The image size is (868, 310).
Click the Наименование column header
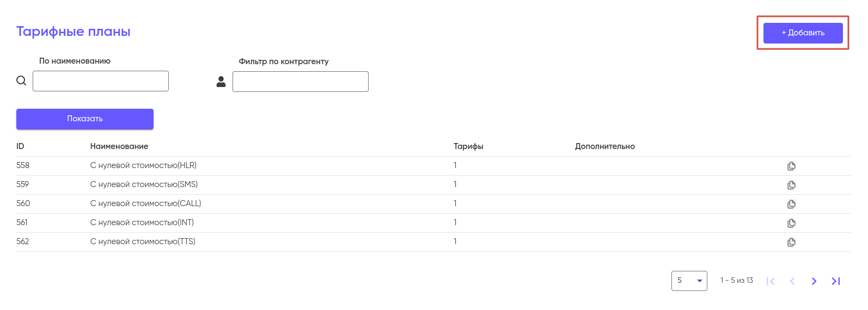[x=119, y=146]
